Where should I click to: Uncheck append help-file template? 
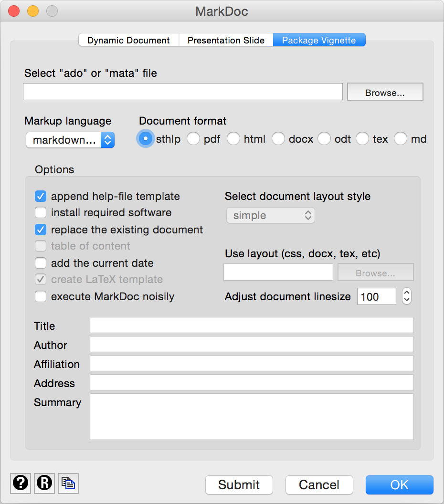click(41, 196)
